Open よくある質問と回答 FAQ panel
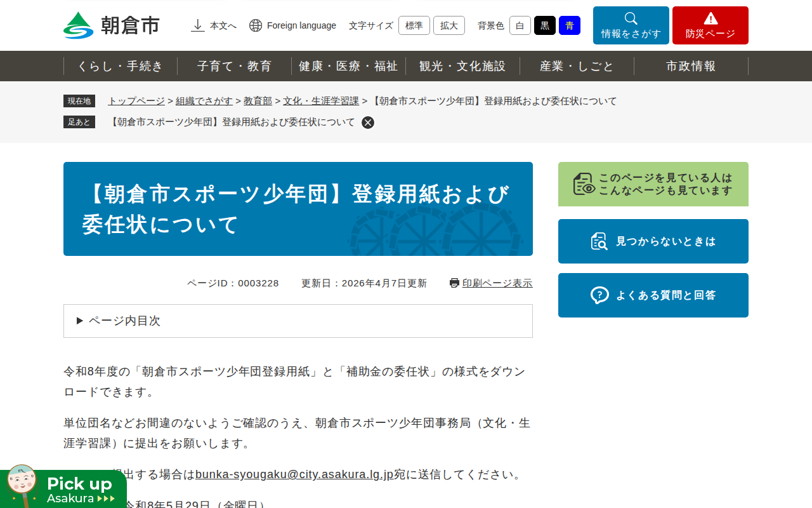This screenshot has height=508, width=812. pyautogui.click(x=653, y=295)
